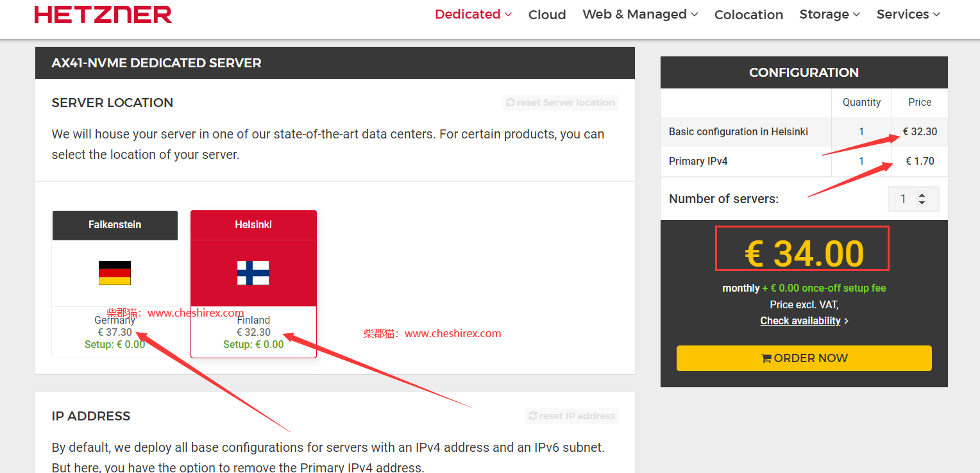Click the CONFIGURATION panel heading
This screenshot has height=473, width=980.
pyautogui.click(x=804, y=72)
